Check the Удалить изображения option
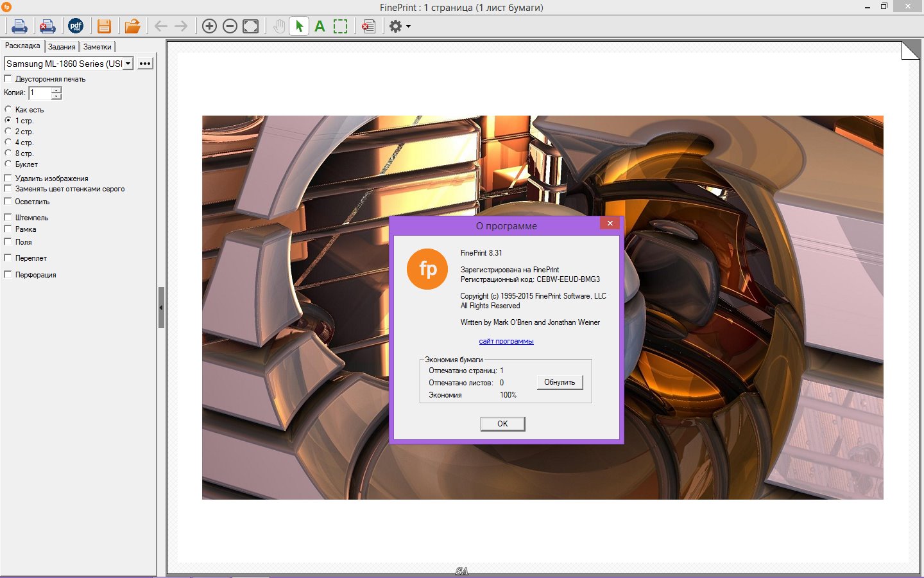The height and width of the screenshot is (578, 924). [x=8, y=179]
